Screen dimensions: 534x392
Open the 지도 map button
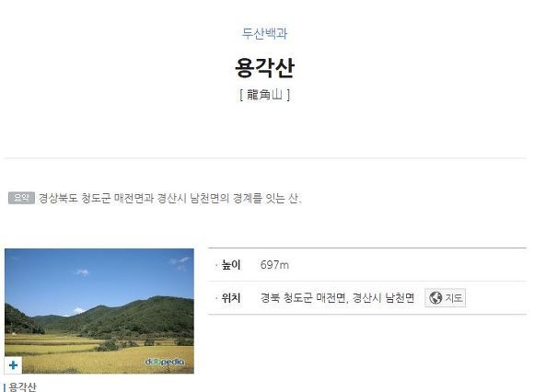pyautogui.click(x=445, y=298)
